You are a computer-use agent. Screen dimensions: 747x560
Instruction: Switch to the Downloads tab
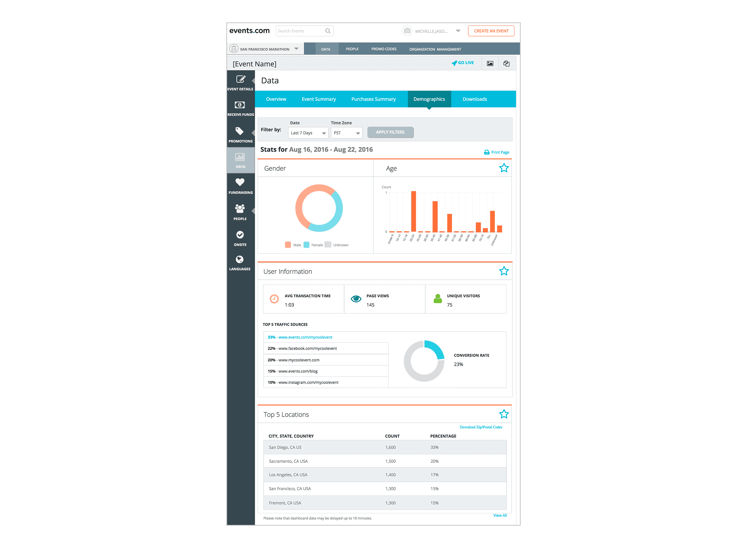474,99
